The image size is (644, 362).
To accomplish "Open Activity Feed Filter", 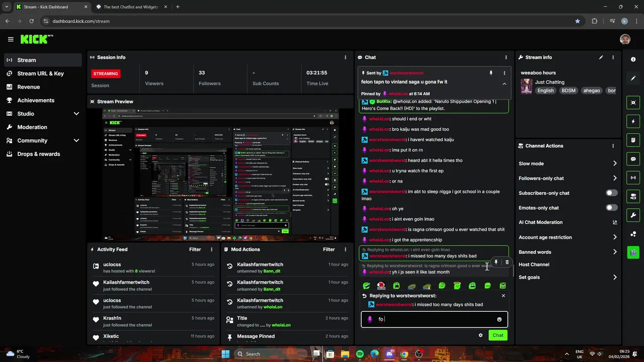I will 195,249.
